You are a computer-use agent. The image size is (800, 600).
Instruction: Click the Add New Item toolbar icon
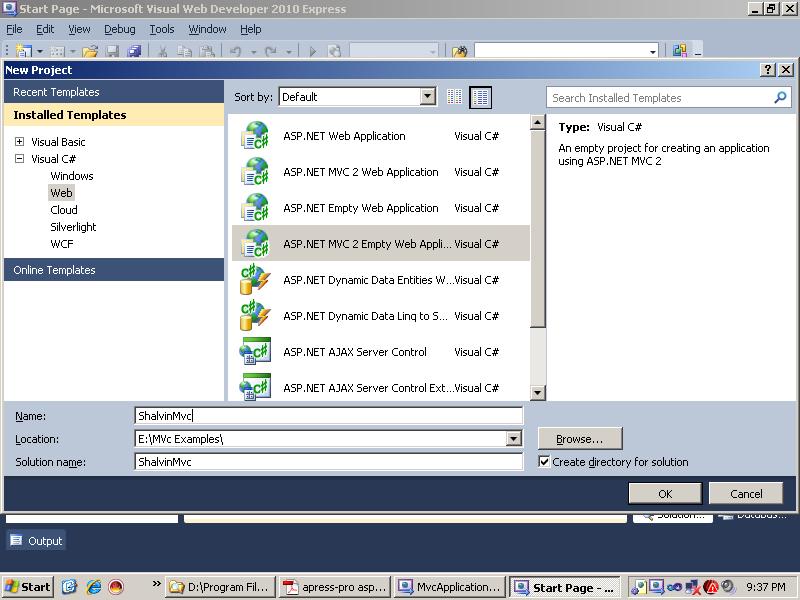coord(57,51)
